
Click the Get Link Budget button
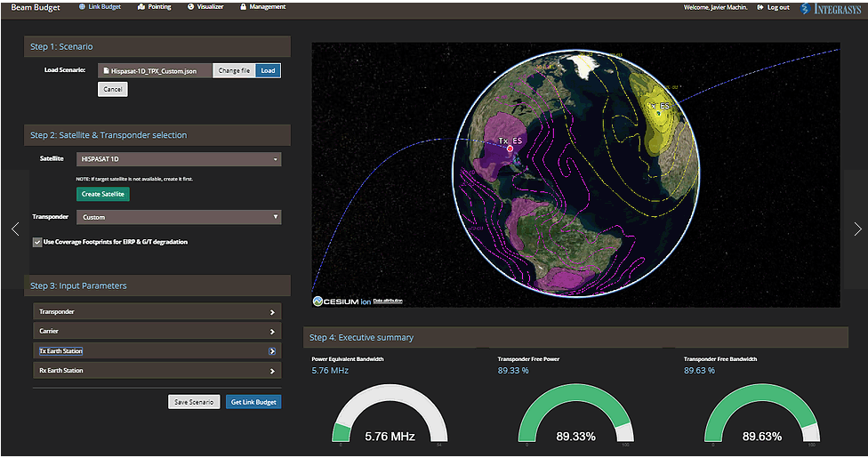[253, 402]
